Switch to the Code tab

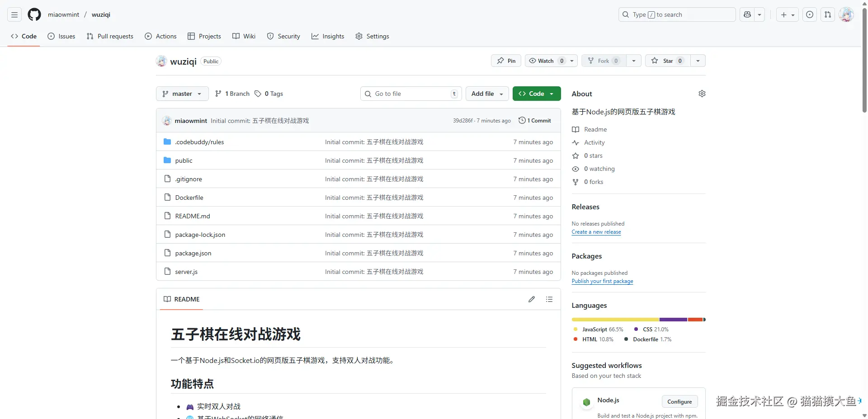click(x=24, y=36)
